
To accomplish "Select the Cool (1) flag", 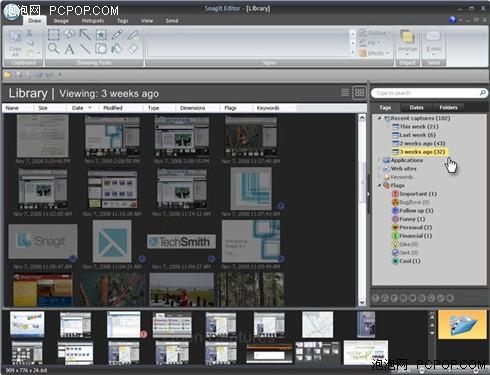I will 406,261.
